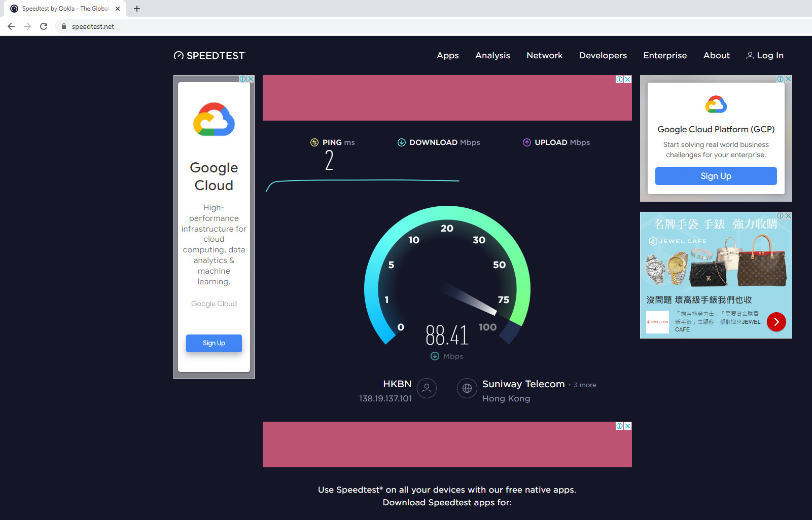
Task: Go to the Developers section
Action: (x=603, y=55)
